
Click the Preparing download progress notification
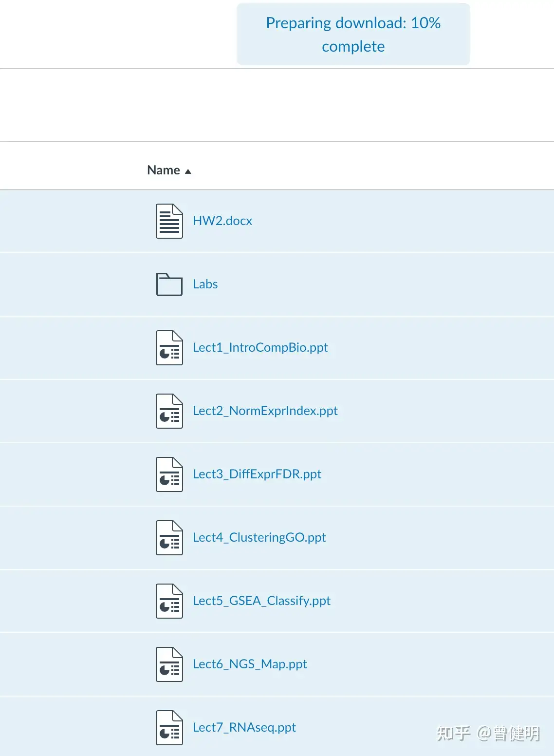[x=353, y=34]
